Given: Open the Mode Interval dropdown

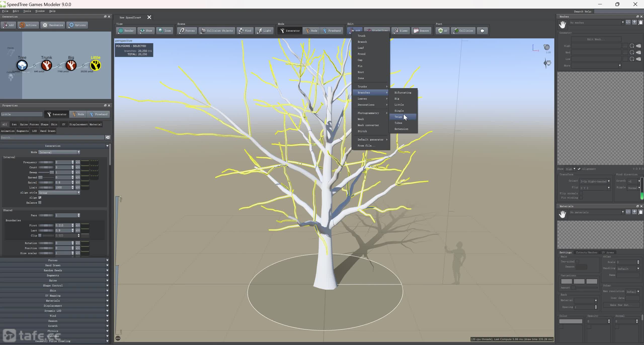Looking at the screenshot, I should [59, 152].
